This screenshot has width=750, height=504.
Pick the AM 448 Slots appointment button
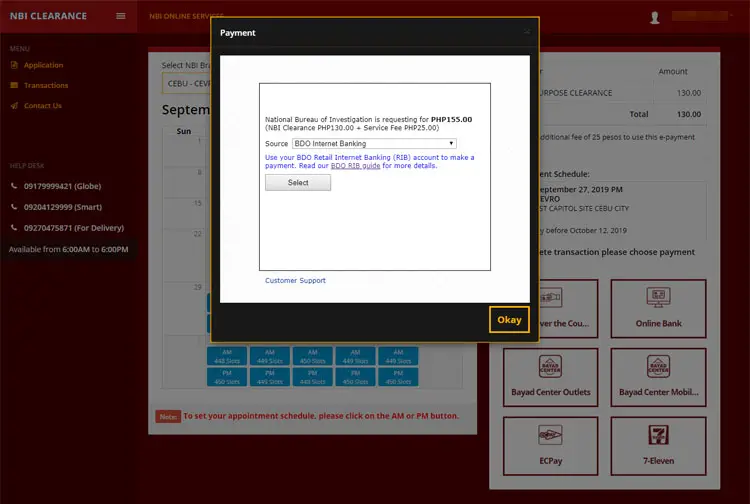click(227, 356)
